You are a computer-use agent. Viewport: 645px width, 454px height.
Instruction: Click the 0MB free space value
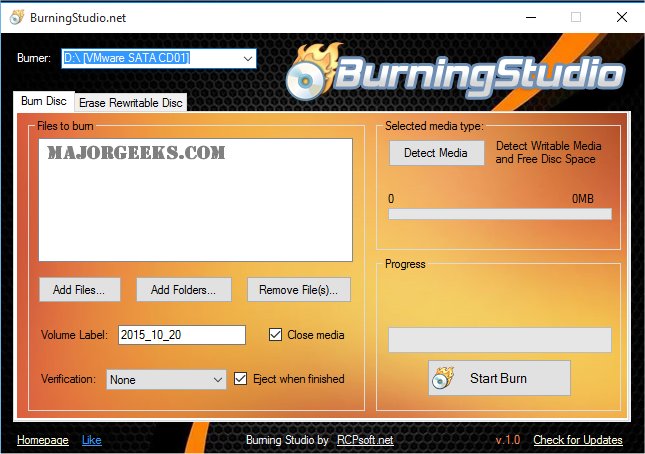point(583,199)
